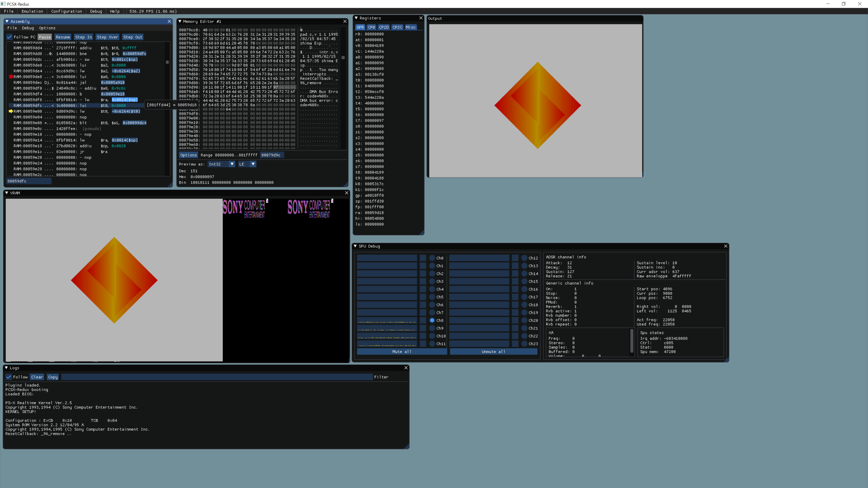The width and height of the screenshot is (868, 488).
Task: Select the Ch5 radio button
Action: 432,297
